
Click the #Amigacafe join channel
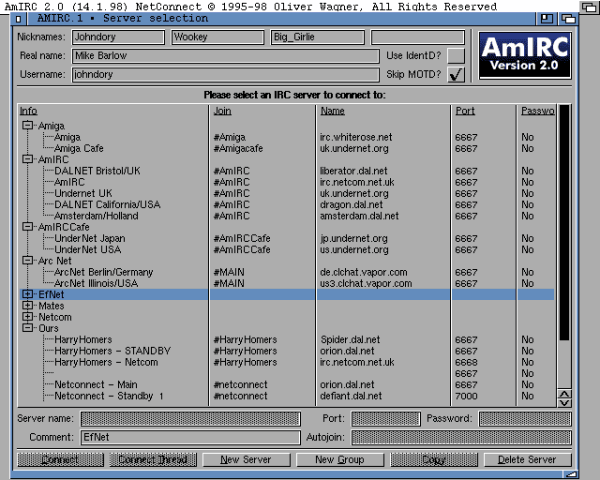(x=238, y=148)
